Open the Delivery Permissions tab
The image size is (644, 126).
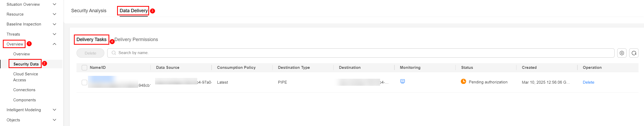136,39
